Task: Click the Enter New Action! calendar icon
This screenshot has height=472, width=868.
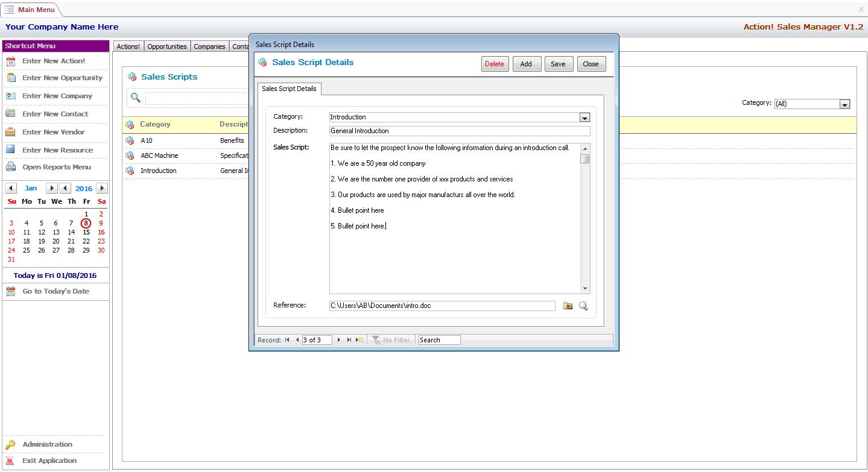Action: coord(11,61)
